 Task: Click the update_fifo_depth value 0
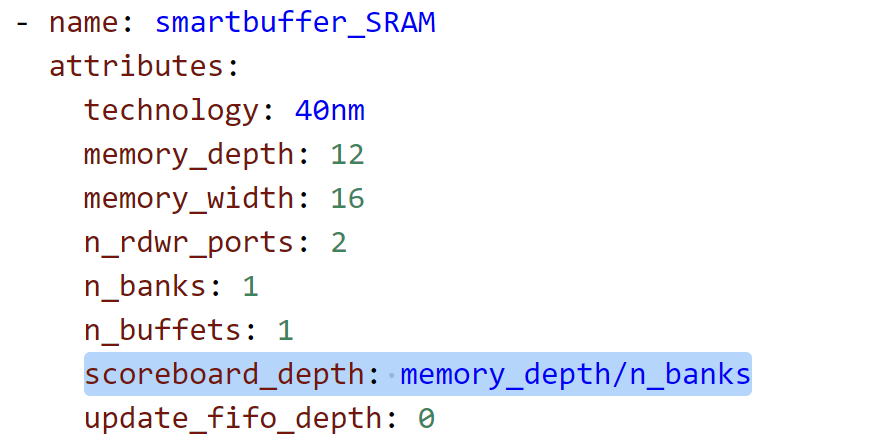[x=426, y=419]
